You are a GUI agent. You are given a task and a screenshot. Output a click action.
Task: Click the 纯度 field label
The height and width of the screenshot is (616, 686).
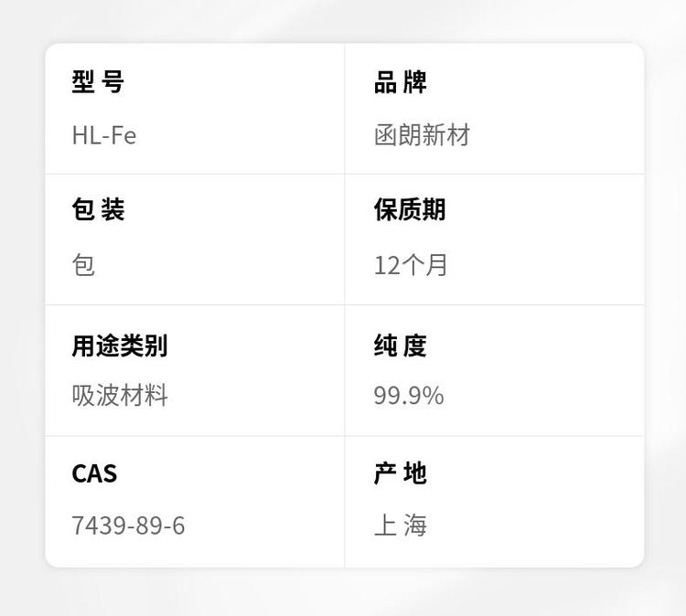point(401,346)
